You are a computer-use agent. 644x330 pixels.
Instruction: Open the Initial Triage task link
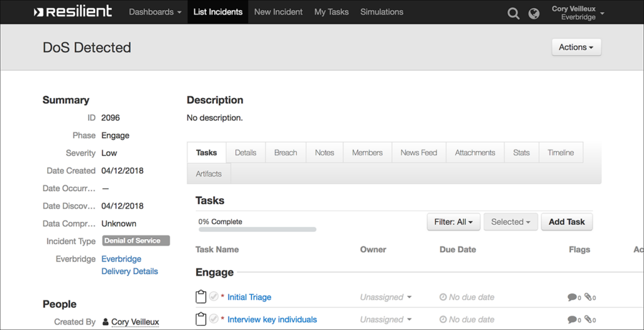click(249, 297)
